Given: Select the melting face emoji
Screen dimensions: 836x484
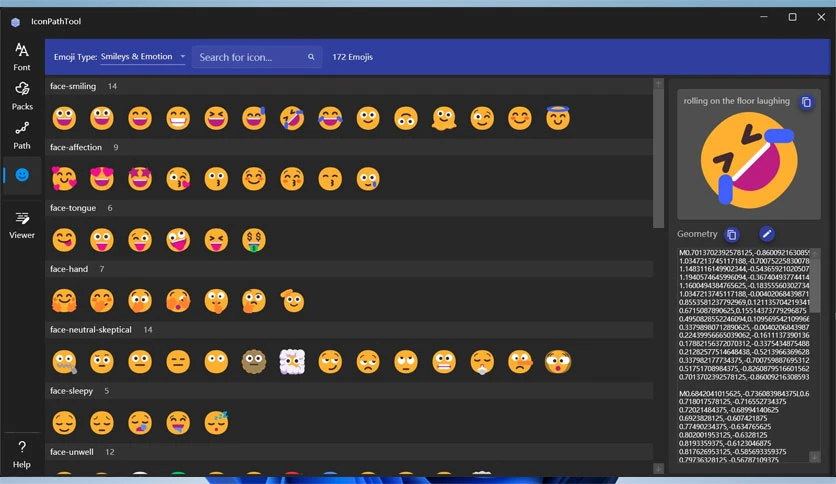Looking at the screenshot, I should point(444,118).
